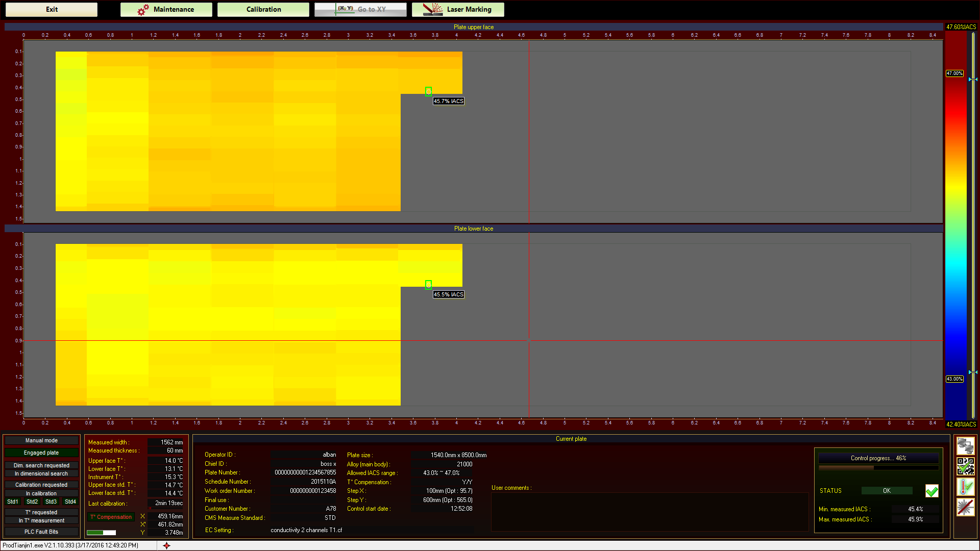
Task: Click the PLC Fault Bits button
Action: pos(41,532)
